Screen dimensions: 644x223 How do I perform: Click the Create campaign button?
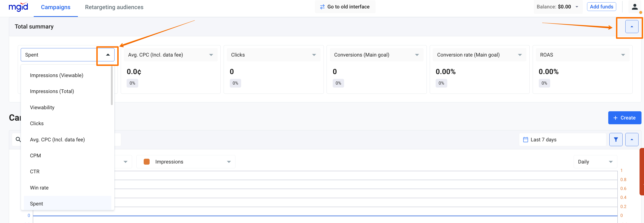[624, 118]
